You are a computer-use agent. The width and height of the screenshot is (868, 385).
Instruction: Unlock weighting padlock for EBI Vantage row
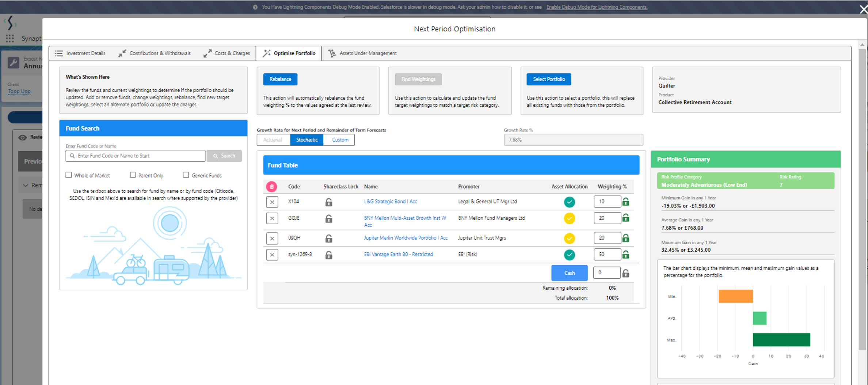pyautogui.click(x=626, y=254)
